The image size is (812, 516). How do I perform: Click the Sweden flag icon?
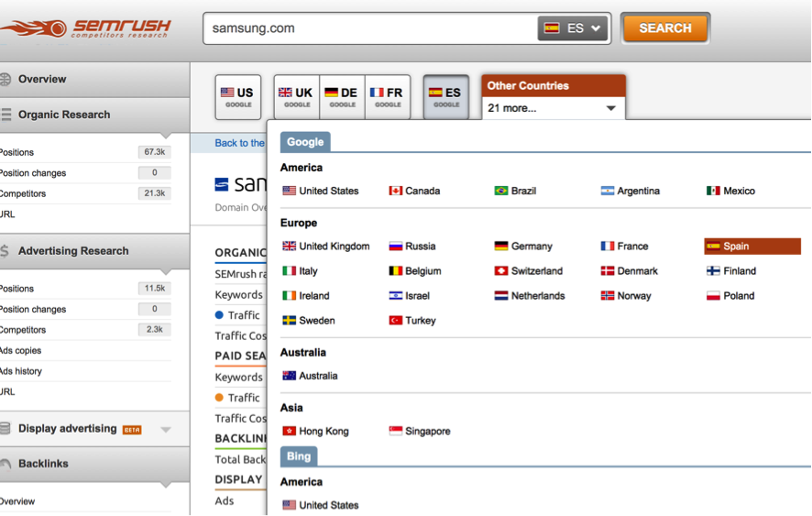[x=289, y=321]
